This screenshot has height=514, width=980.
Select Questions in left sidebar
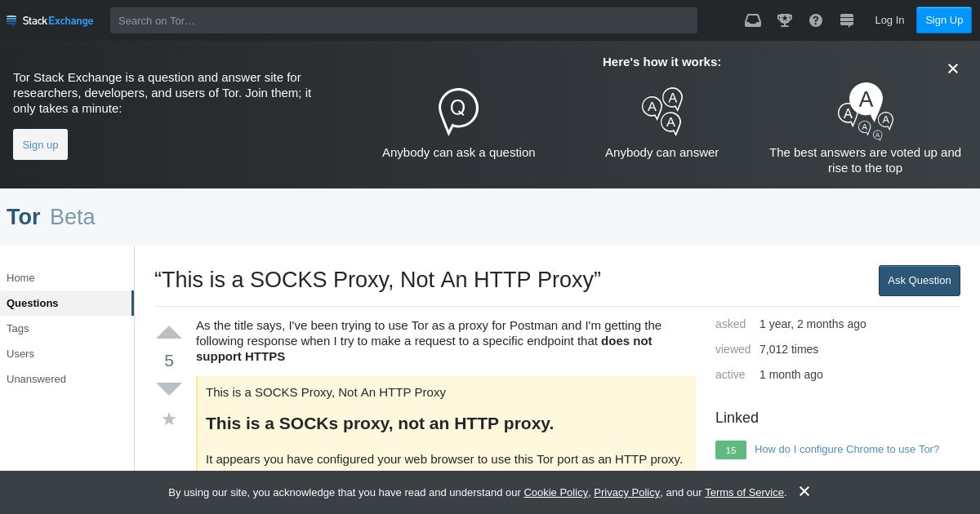pos(66,304)
